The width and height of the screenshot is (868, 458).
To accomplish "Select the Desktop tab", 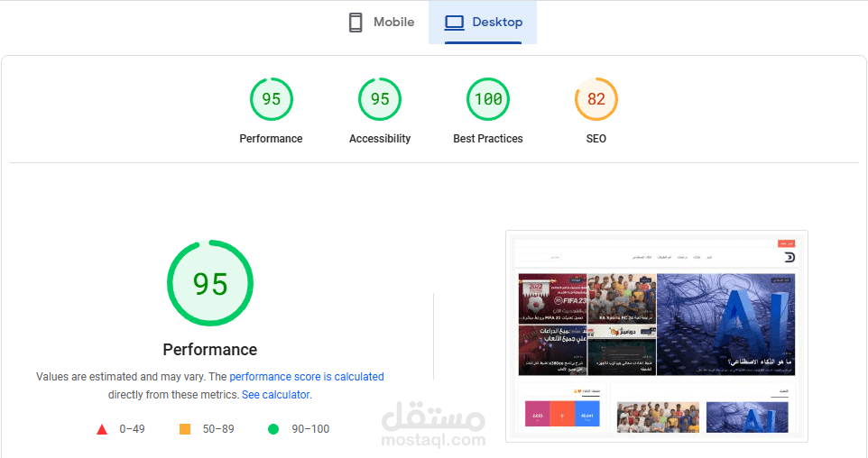I will 483,23.
